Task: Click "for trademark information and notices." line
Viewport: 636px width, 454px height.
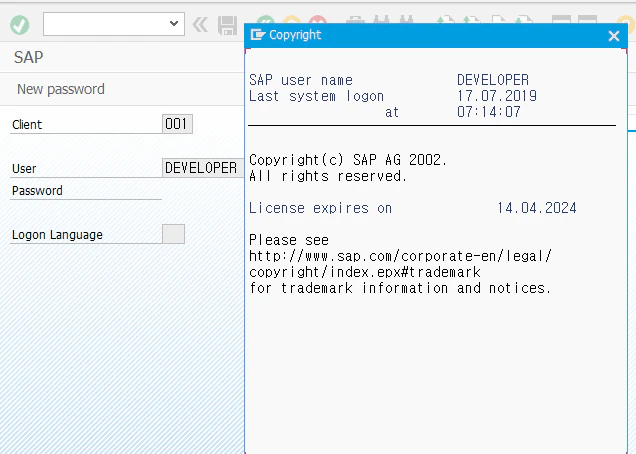Action: pos(400,288)
